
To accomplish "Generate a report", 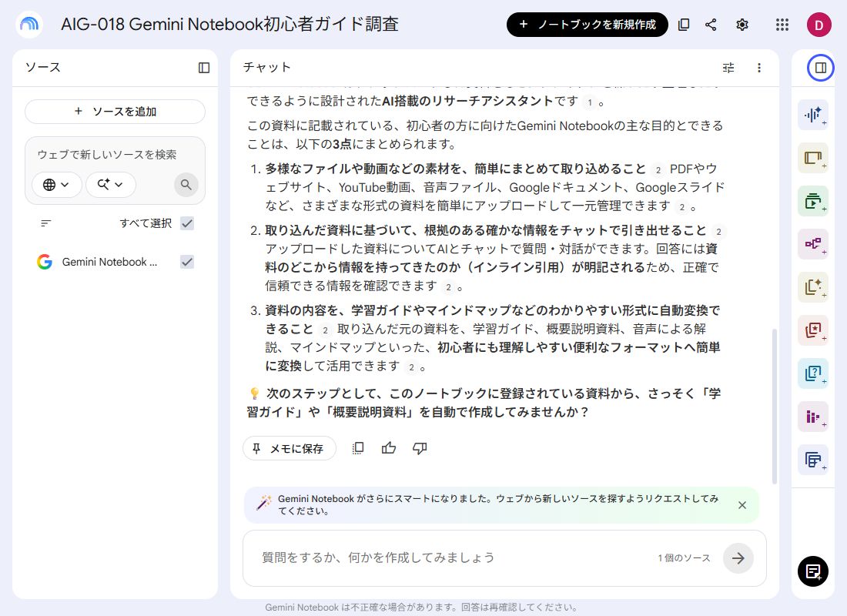I will tap(813, 287).
